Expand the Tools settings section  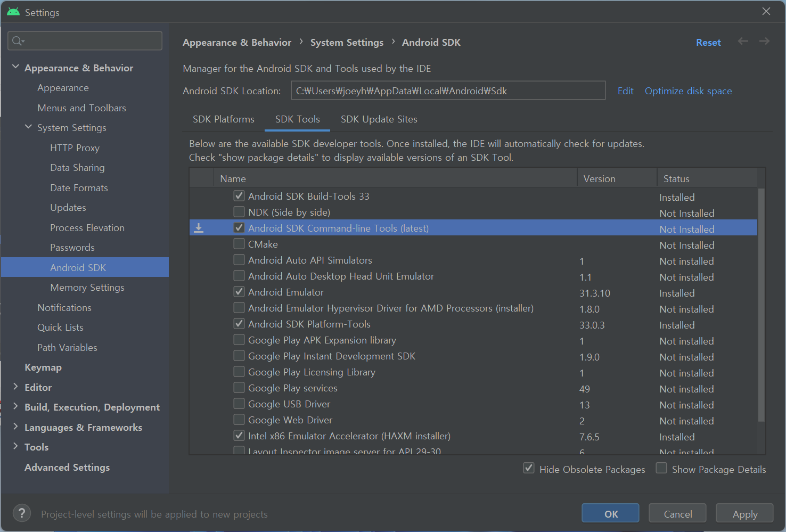pyautogui.click(x=15, y=446)
